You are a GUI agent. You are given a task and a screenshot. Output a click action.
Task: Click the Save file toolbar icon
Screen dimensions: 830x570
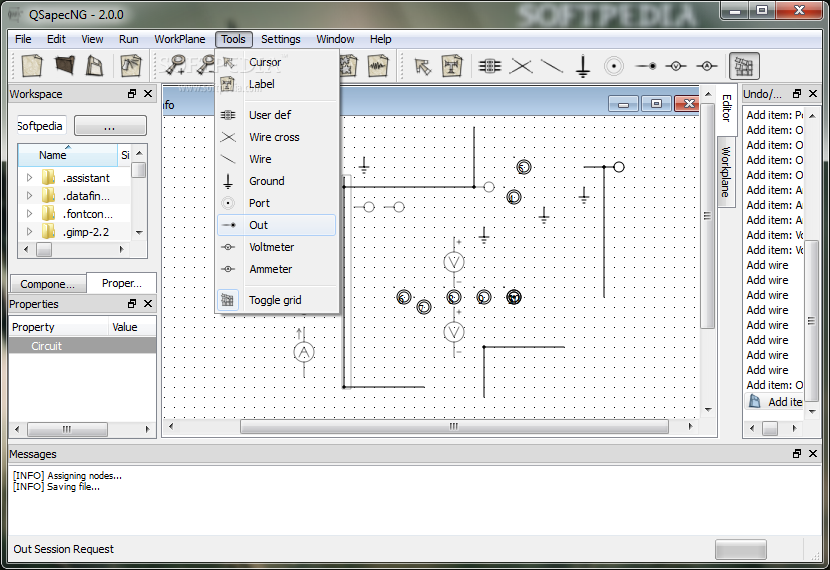pyautogui.click(x=94, y=66)
